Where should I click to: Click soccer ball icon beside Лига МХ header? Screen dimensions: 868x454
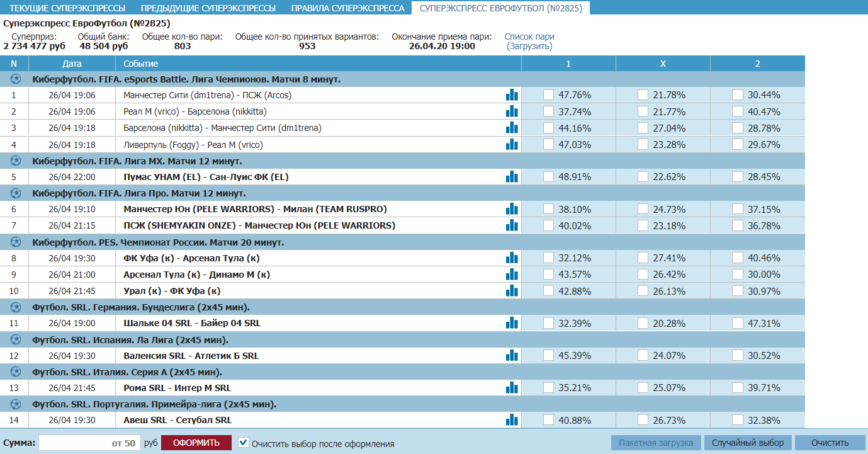pos(16,161)
